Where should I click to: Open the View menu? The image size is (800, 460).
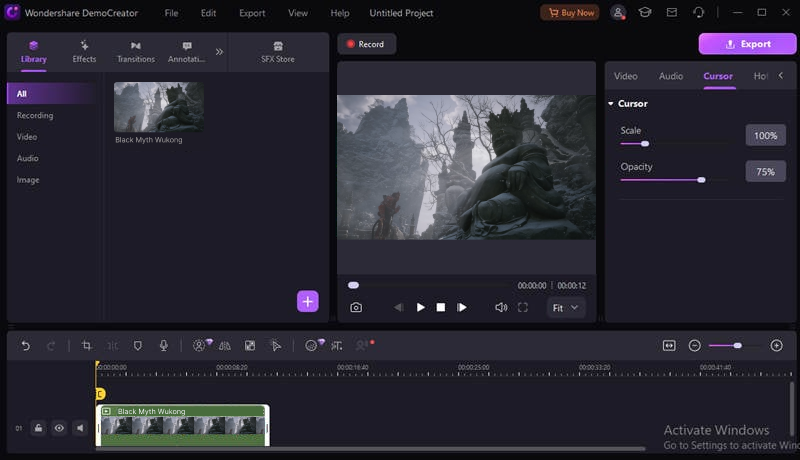coord(298,13)
